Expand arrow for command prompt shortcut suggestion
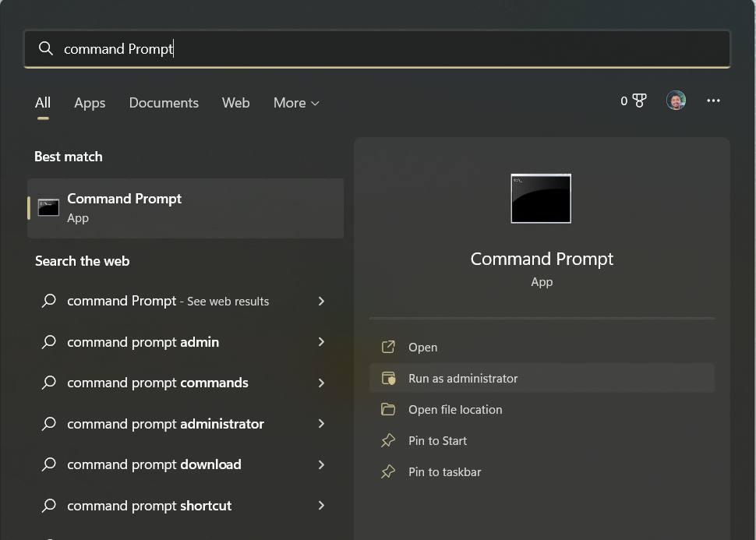Image resolution: width=756 pixels, height=540 pixels. [x=321, y=506]
